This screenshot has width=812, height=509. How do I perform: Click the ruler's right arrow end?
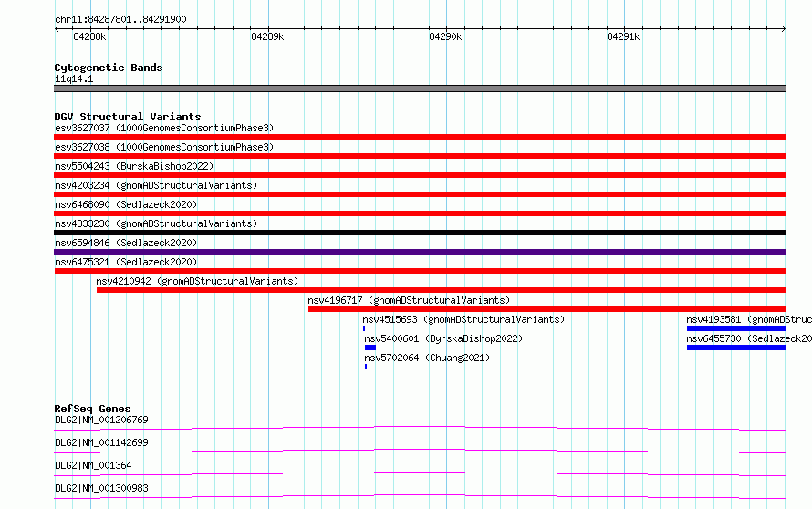click(x=783, y=28)
